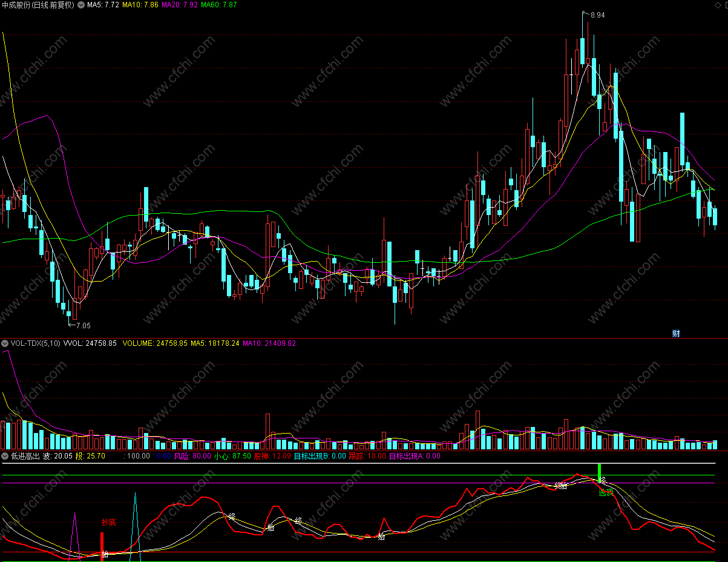Open the 低进高出 indicator dropdown arrow

tap(5, 456)
